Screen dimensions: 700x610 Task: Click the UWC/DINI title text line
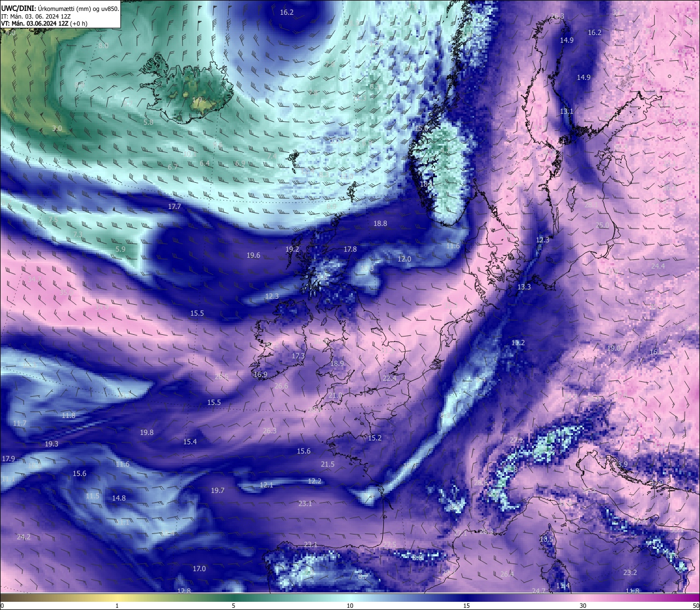tap(60, 8)
